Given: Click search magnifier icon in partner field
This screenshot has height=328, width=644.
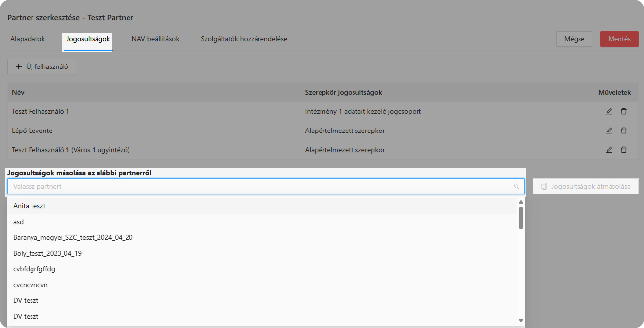Looking at the screenshot, I should coord(516,186).
